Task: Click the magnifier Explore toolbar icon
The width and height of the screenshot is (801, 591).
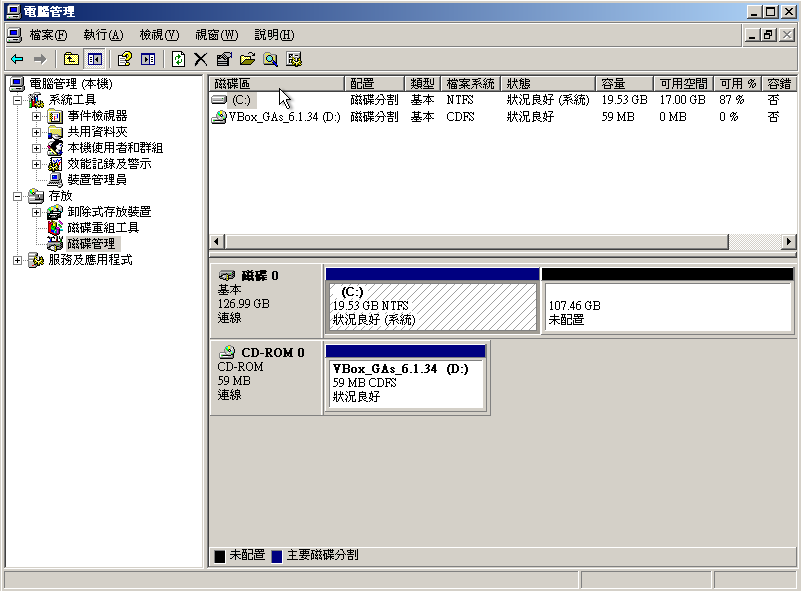Action: click(x=271, y=59)
